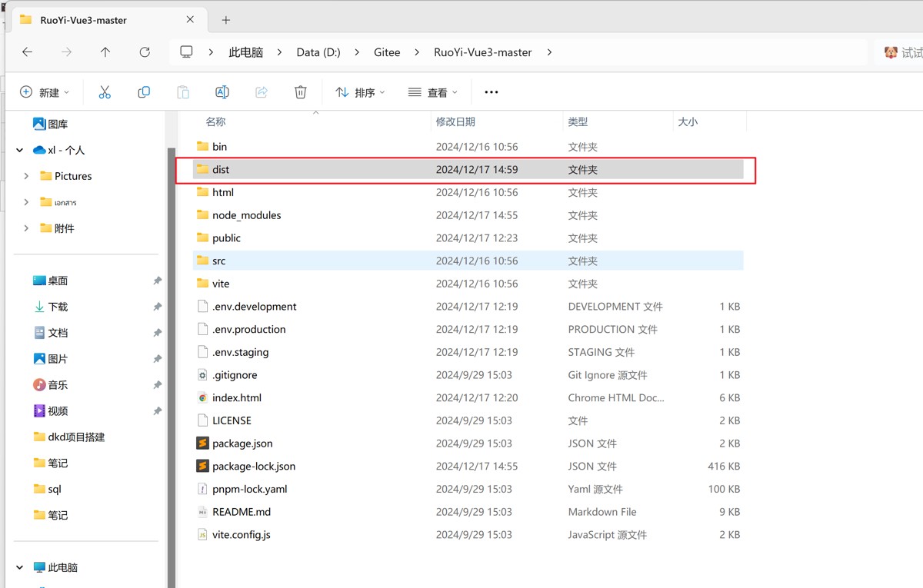This screenshot has height=588, width=923.
Task: Click chevron after Gitee in address bar
Action: [x=417, y=52]
